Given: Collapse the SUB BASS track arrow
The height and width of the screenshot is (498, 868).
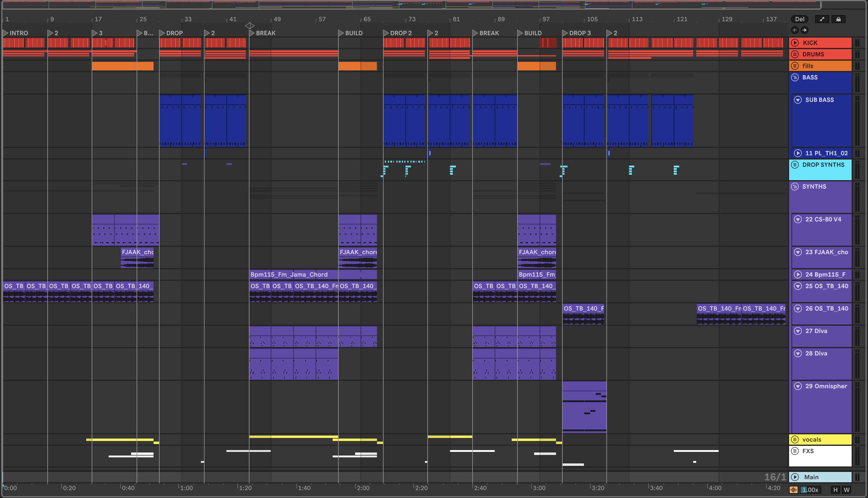Looking at the screenshot, I should tap(798, 100).
